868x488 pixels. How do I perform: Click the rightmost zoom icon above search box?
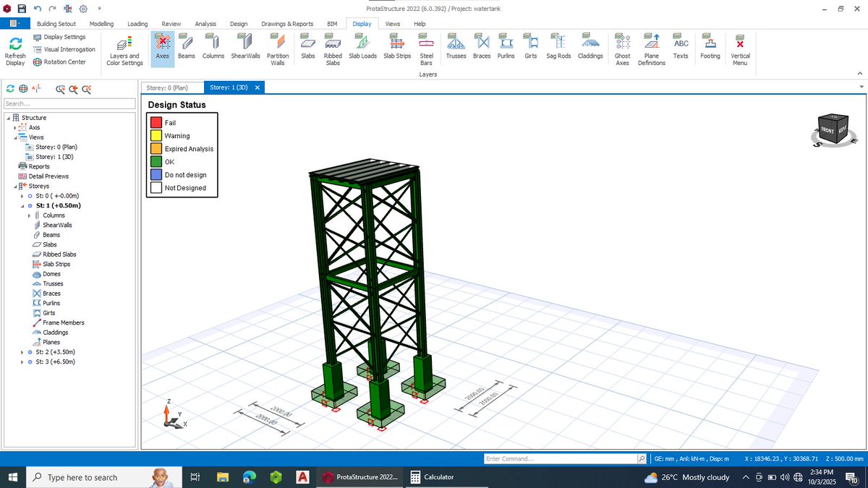(x=87, y=89)
